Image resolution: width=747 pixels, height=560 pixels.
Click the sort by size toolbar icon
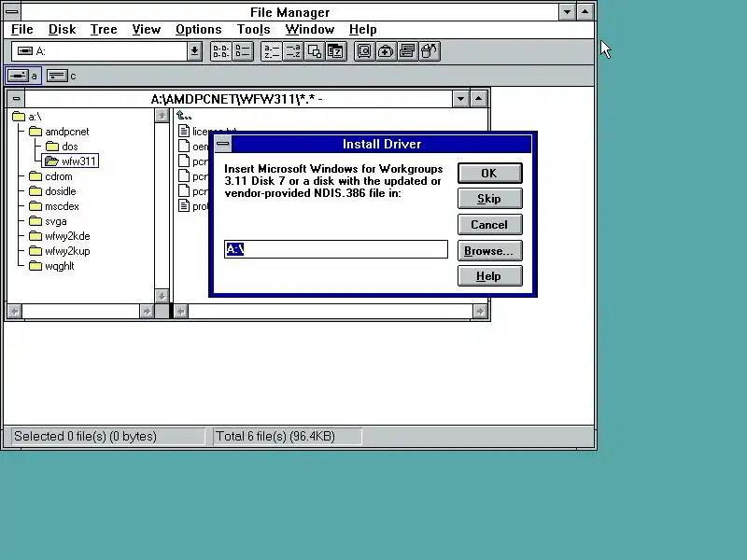315,51
